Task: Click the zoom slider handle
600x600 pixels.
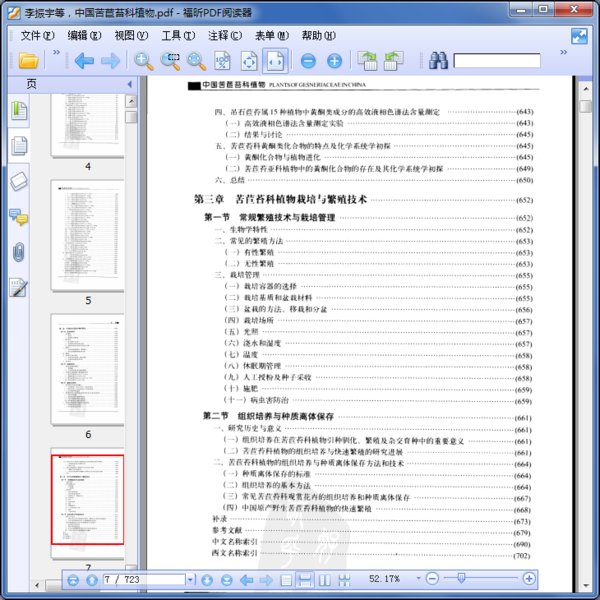Action: (461, 578)
